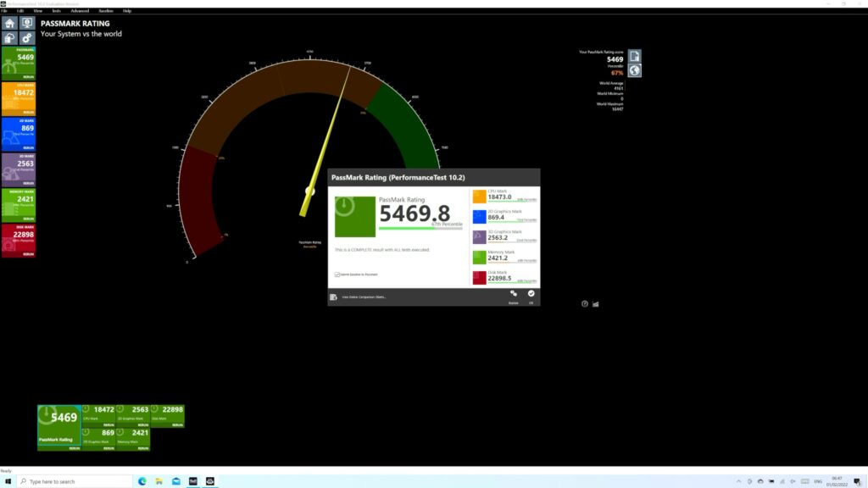Click the Type here to search box

coord(75,481)
